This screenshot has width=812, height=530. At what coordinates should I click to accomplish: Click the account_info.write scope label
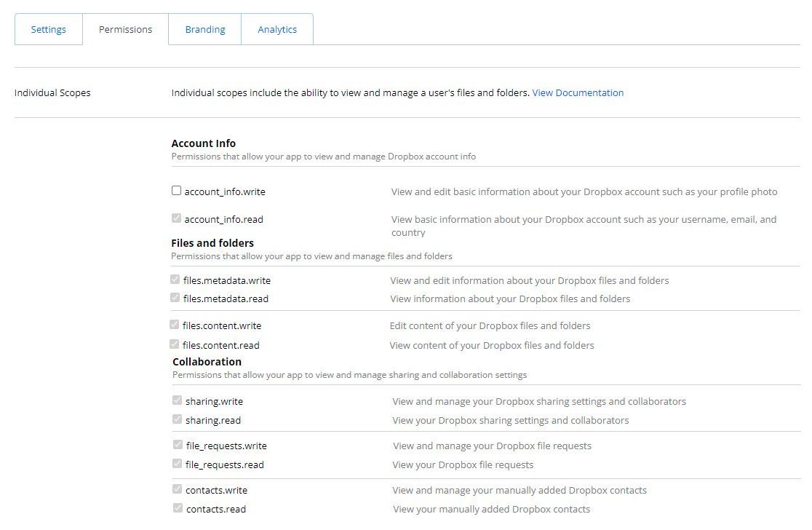pyautogui.click(x=225, y=192)
